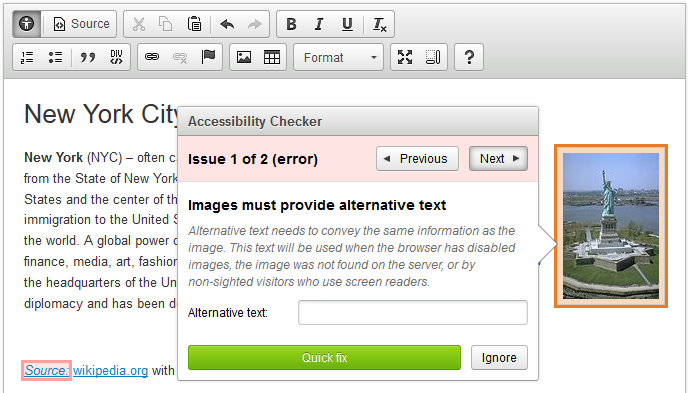The width and height of the screenshot is (688, 393).
Task: Click the Paste clipboard icon
Action: tap(194, 24)
